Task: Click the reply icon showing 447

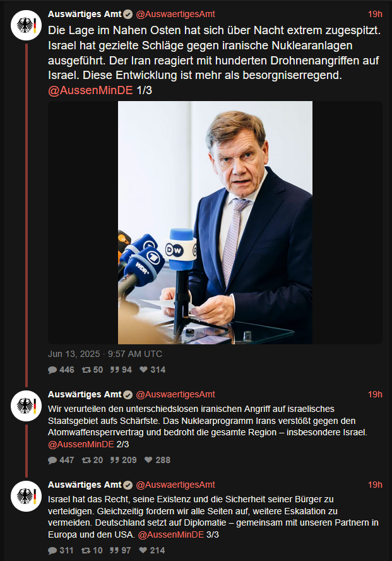Action: 52,460
